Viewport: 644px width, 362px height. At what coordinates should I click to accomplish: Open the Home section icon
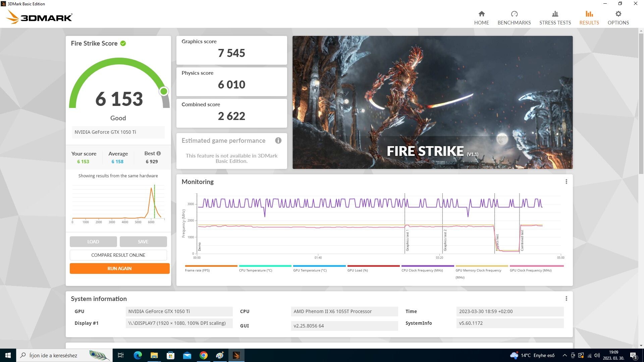[481, 14]
